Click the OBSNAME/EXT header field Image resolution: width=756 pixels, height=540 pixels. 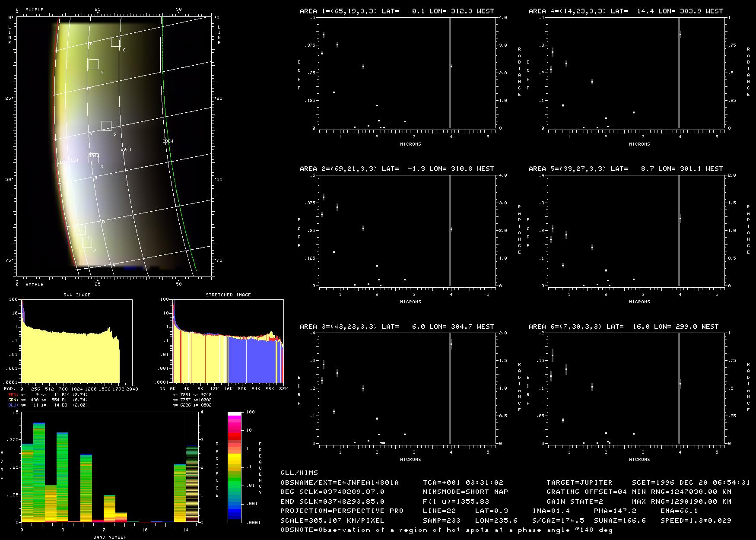339,482
